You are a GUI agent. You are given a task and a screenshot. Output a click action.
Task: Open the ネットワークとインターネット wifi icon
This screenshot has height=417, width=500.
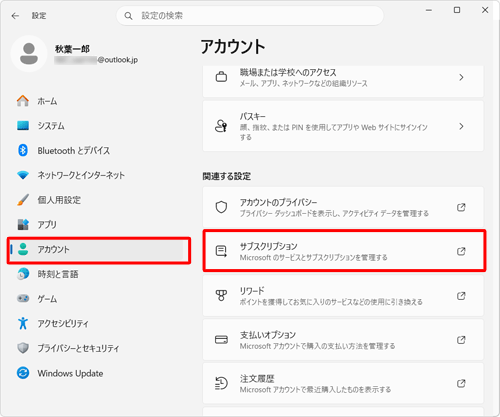coord(23,175)
